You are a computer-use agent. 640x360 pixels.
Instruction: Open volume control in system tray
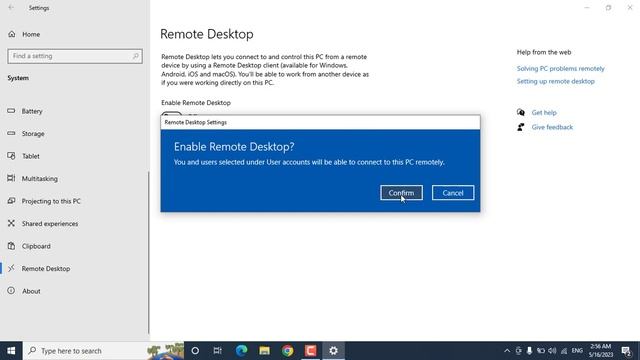(x=552, y=351)
